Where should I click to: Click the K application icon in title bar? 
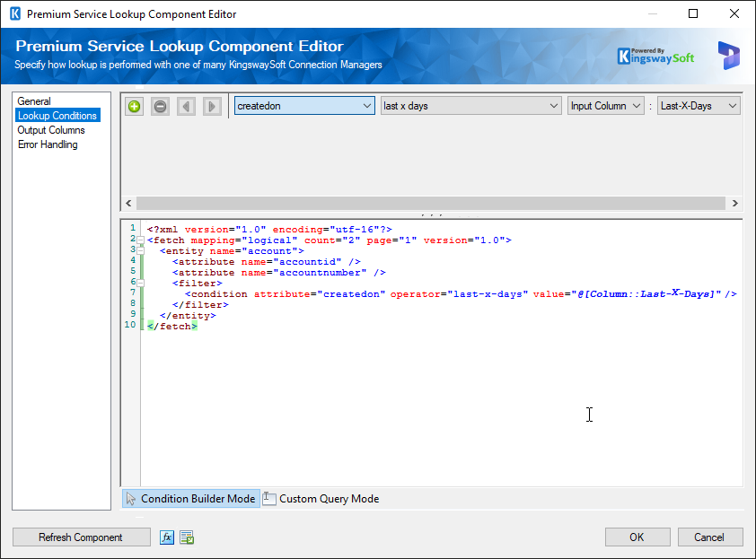point(15,13)
